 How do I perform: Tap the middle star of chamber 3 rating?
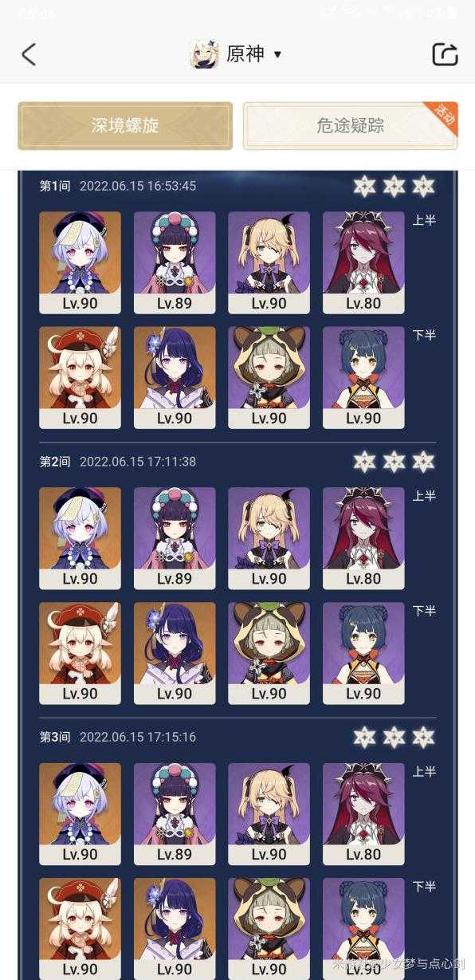coord(394,737)
